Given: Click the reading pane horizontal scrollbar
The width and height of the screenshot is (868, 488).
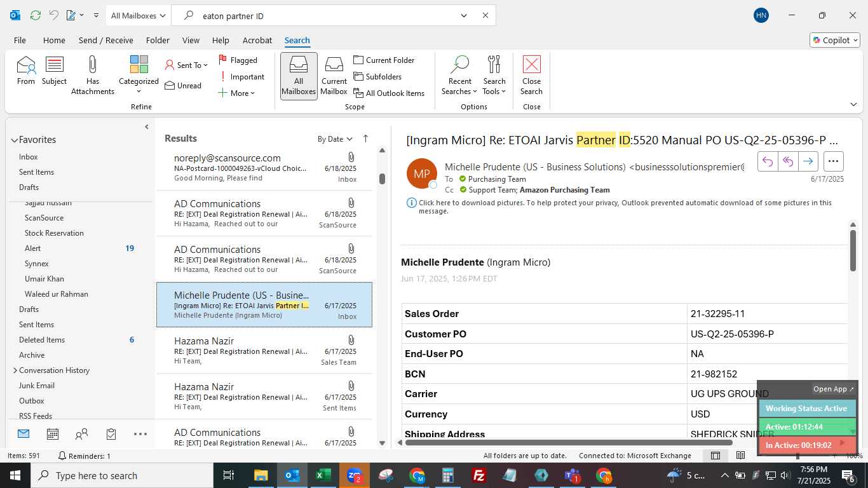Looking at the screenshot, I should pyautogui.click(x=569, y=442).
